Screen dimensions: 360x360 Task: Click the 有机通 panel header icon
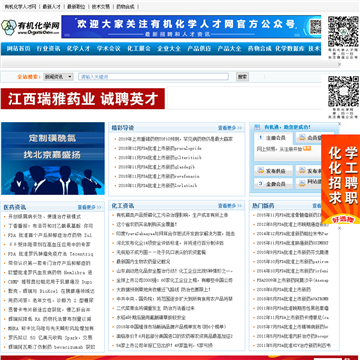257,127
